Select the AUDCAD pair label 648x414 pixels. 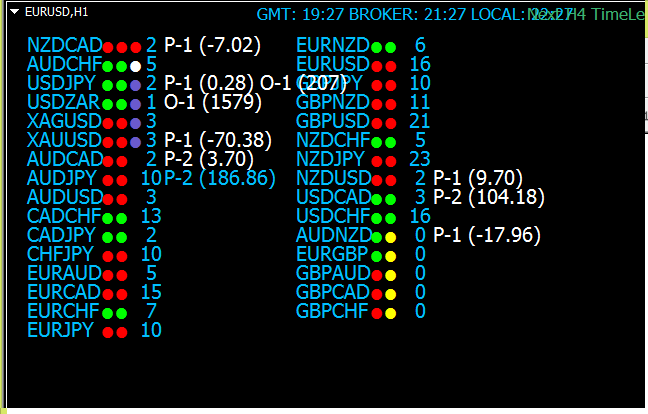(x=65, y=159)
